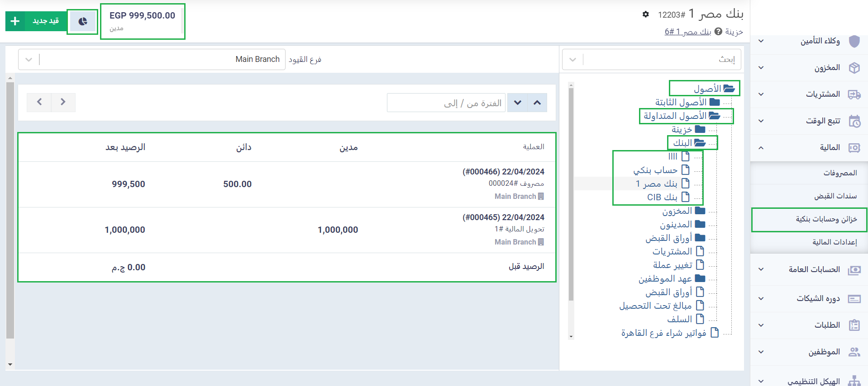The width and height of the screenshot is (868, 386).
Task: Click the مصروف #000024 reference
Action: (x=516, y=184)
